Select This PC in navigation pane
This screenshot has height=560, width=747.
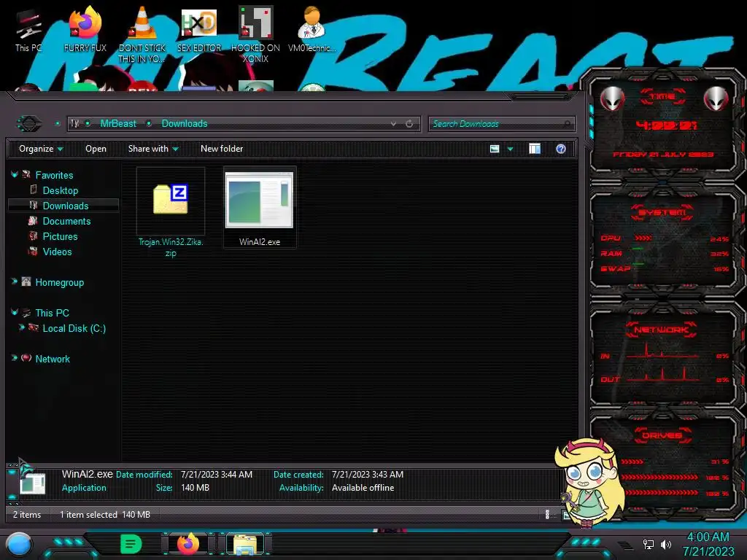52,313
